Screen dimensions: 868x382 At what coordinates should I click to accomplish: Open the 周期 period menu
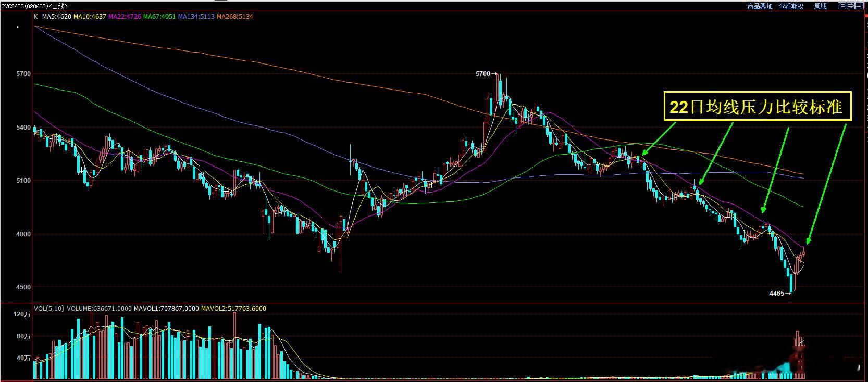[821, 6]
